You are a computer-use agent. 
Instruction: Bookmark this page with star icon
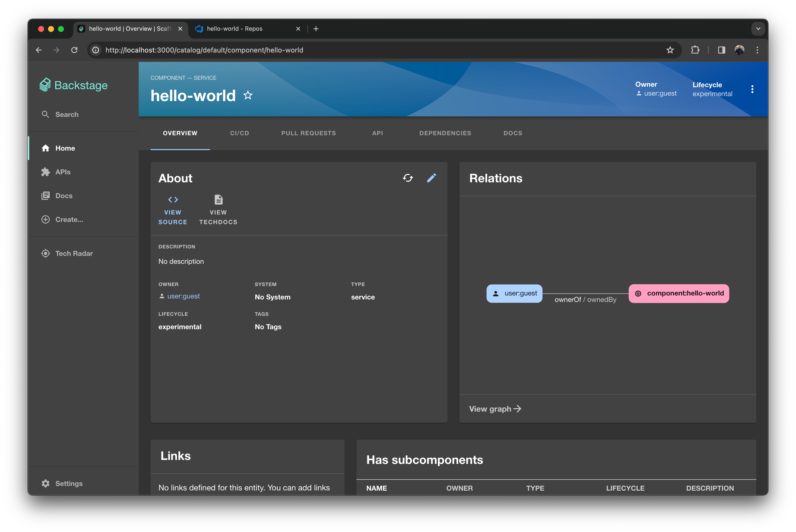pyautogui.click(x=670, y=50)
